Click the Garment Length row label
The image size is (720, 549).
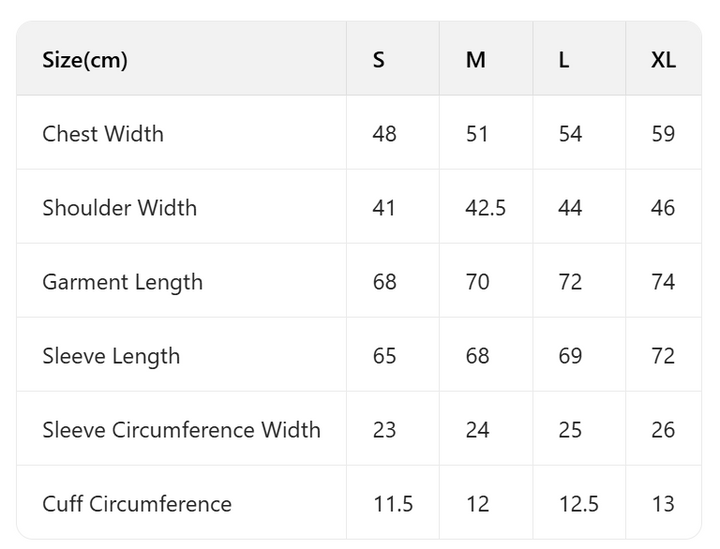tap(122, 282)
